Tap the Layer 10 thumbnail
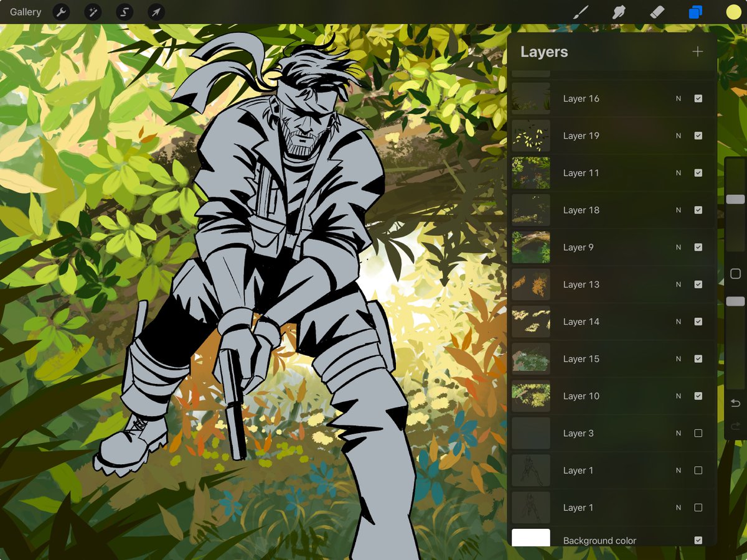Viewport: 747px width, 560px height. (x=531, y=396)
